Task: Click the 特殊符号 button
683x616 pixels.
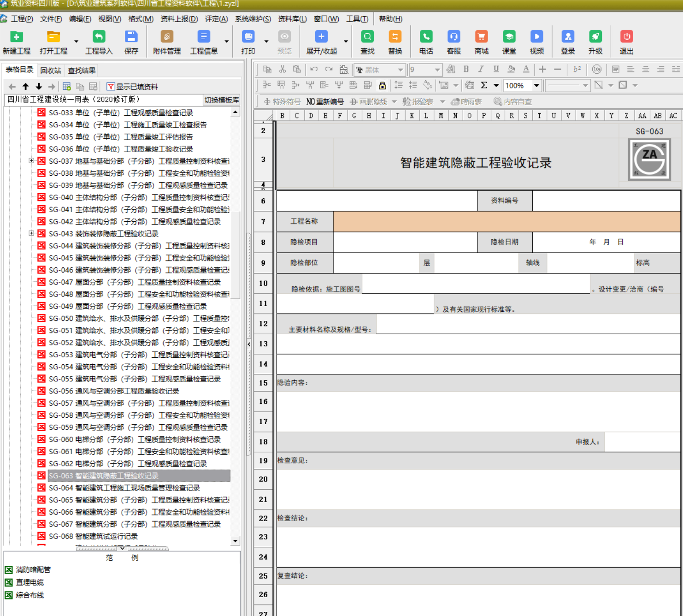Action: click(282, 102)
